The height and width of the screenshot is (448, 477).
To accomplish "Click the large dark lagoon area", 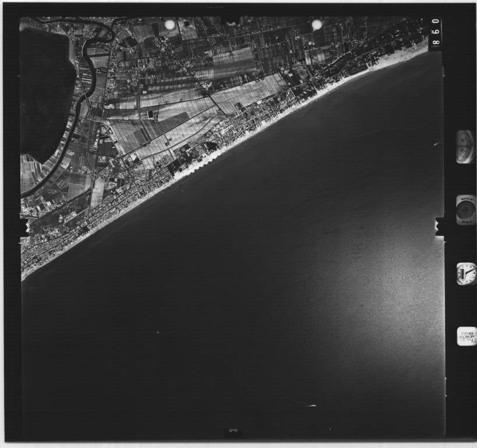I will 45,93.
